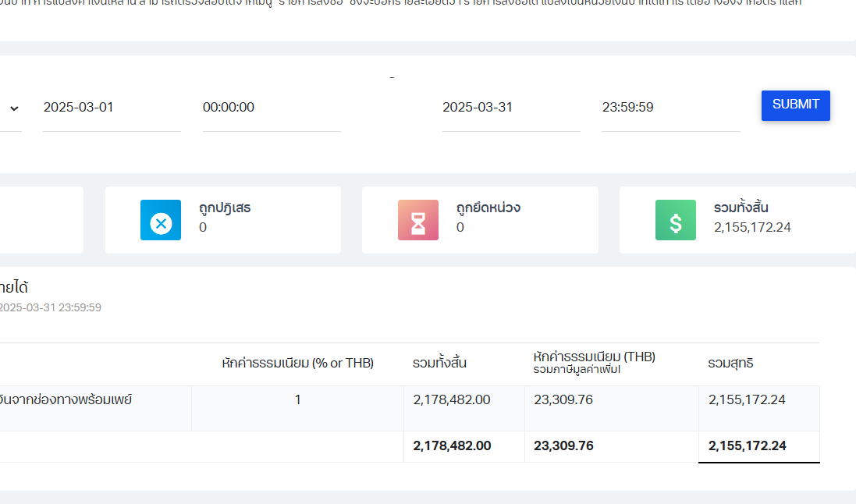Viewport: 856px width, 504px height.
Task: Click the end time field 23:59:59
Action: (670, 108)
